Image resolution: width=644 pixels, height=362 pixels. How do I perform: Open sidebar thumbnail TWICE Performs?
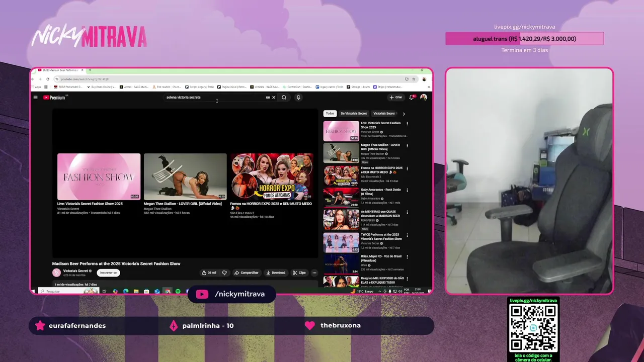[x=341, y=242]
